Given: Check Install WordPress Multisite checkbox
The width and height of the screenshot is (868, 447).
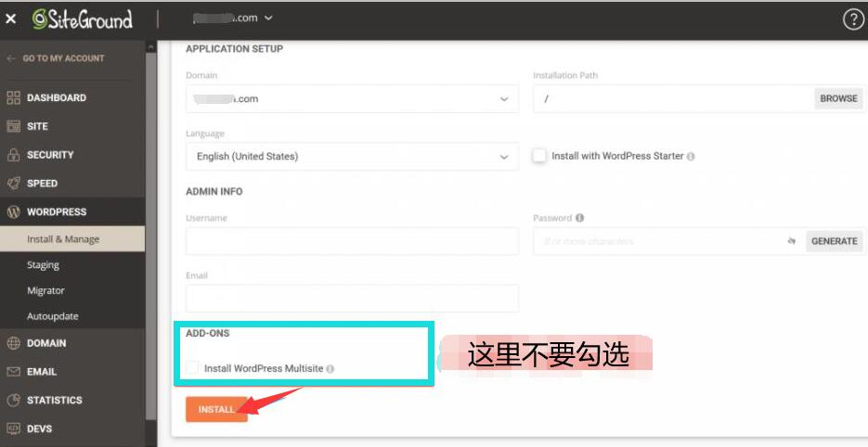Looking at the screenshot, I should (x=192, y=368).
